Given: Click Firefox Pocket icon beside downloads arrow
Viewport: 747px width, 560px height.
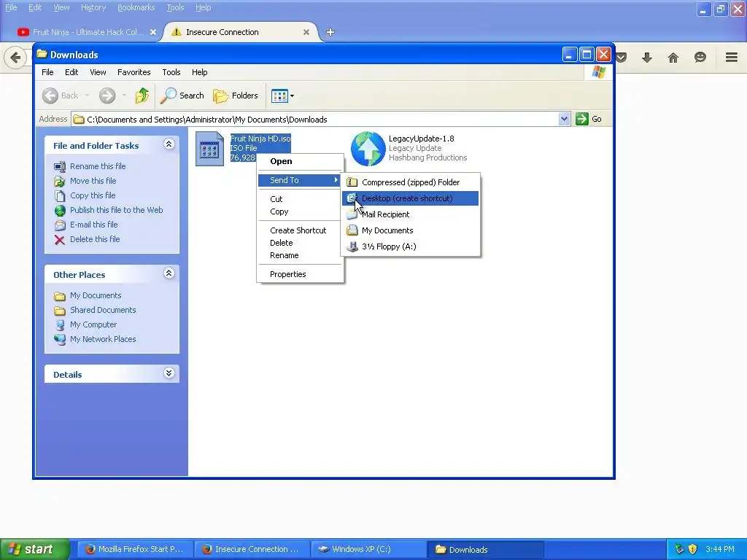Looking at the screenshot, I should pos(622,58).
